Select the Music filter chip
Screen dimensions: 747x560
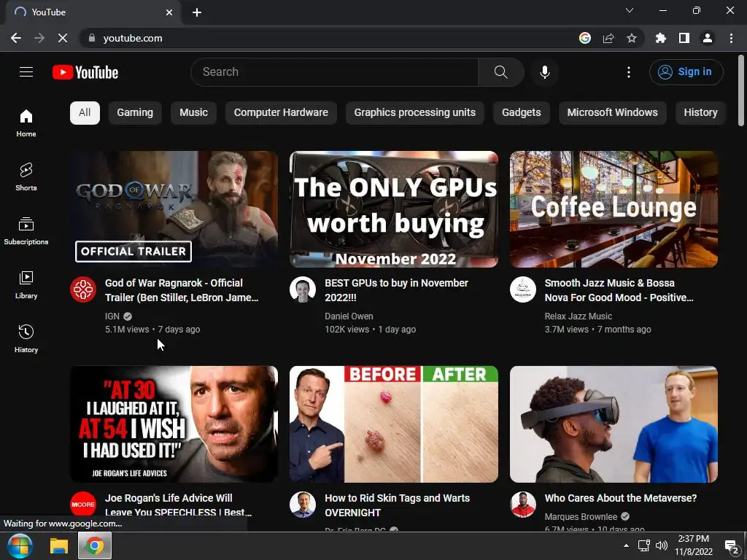[x=193, y=113]
